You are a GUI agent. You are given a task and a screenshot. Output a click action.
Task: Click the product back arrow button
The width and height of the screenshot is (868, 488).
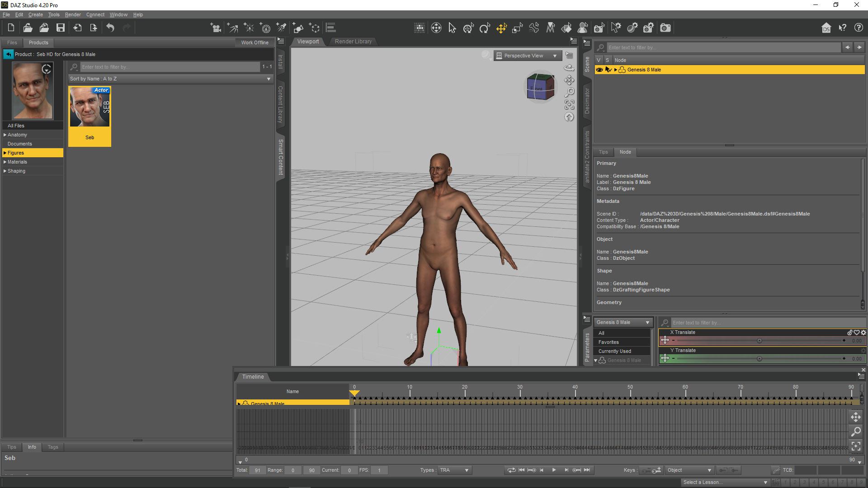point(9,54)
